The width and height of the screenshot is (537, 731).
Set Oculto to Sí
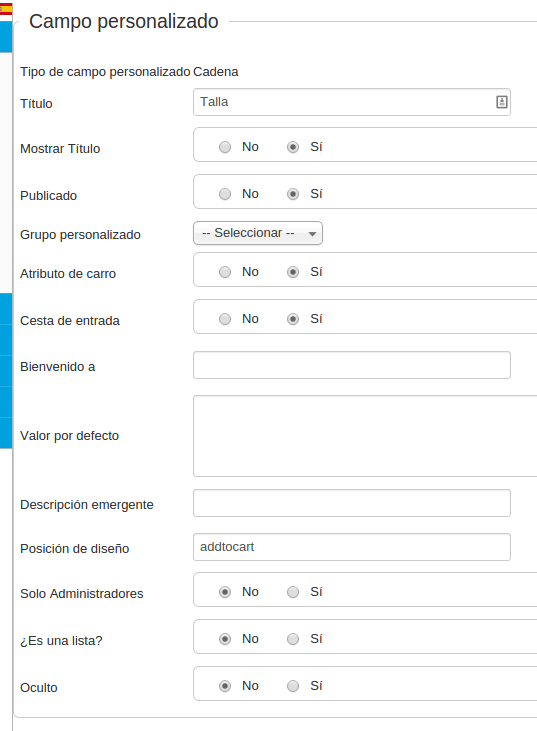point(293,686)
